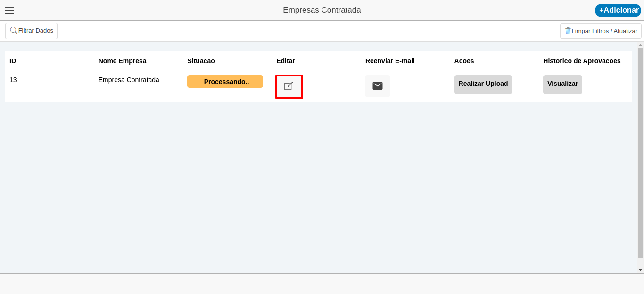Click the Reenviar E-mail column header

pyautogui.click(x=390, y=61)
